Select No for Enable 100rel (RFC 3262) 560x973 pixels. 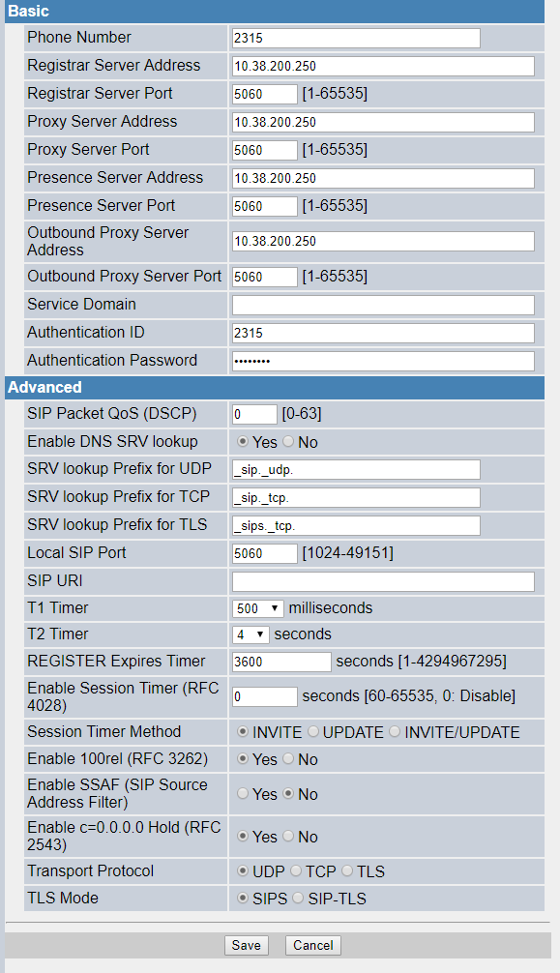(288, 759)
